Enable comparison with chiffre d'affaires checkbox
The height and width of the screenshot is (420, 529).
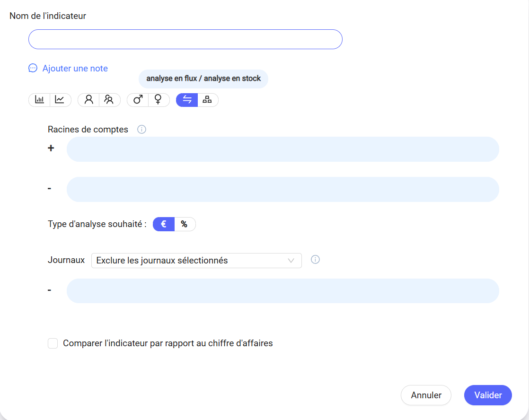point(53,343)
